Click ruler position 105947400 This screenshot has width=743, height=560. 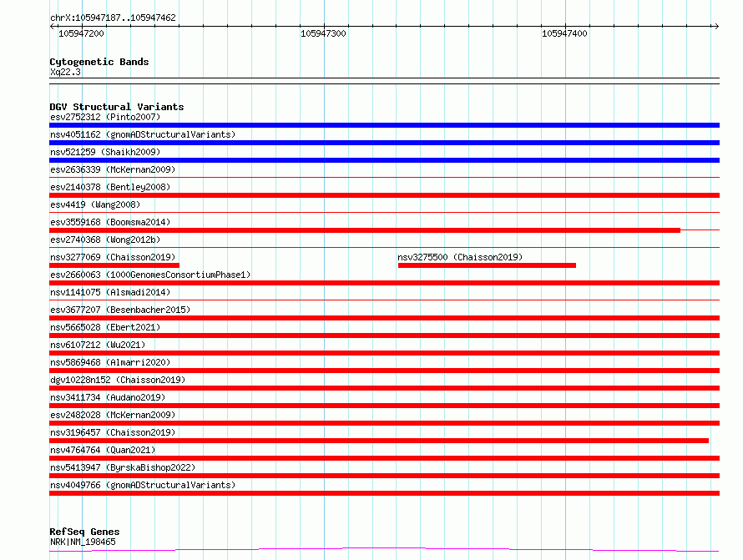click(564, 33)
